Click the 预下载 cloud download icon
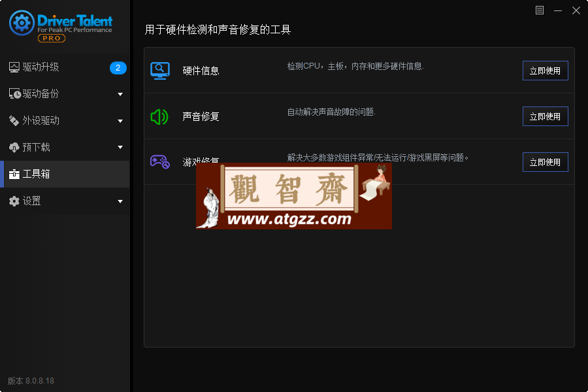 tap(14, 148)
